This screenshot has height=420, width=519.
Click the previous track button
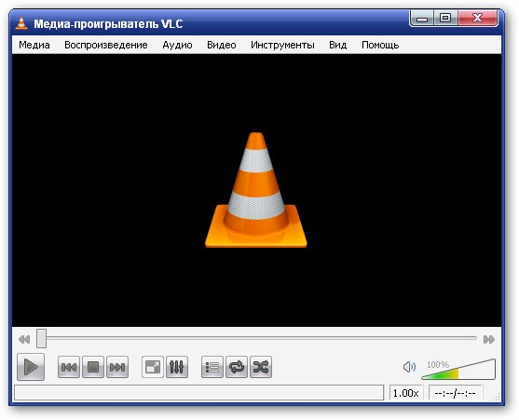pos(69,367)
